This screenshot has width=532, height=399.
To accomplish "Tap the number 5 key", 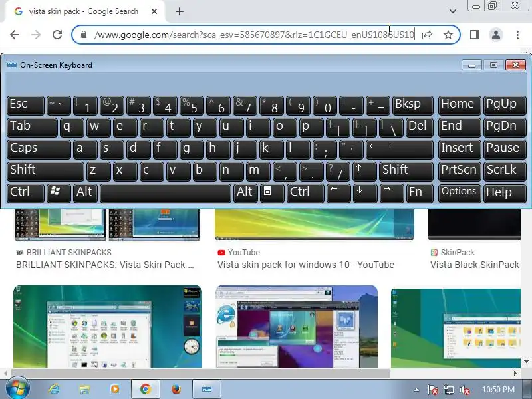I will (192, 106).
